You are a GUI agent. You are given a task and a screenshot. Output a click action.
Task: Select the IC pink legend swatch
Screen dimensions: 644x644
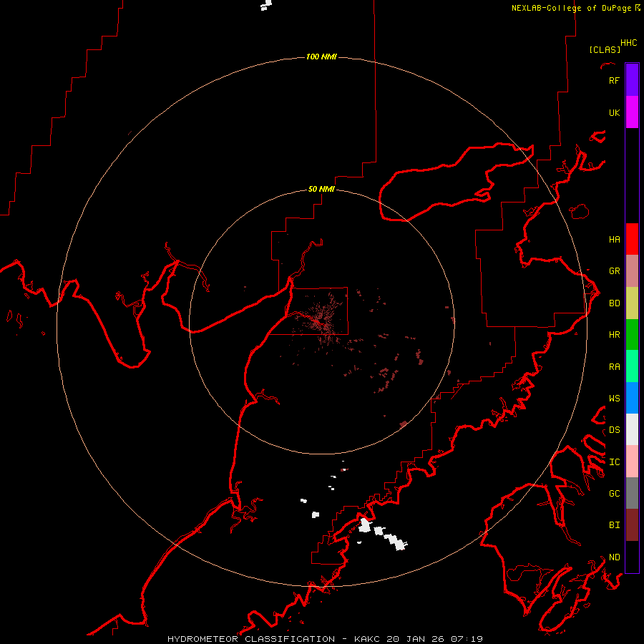click(632, 462)
